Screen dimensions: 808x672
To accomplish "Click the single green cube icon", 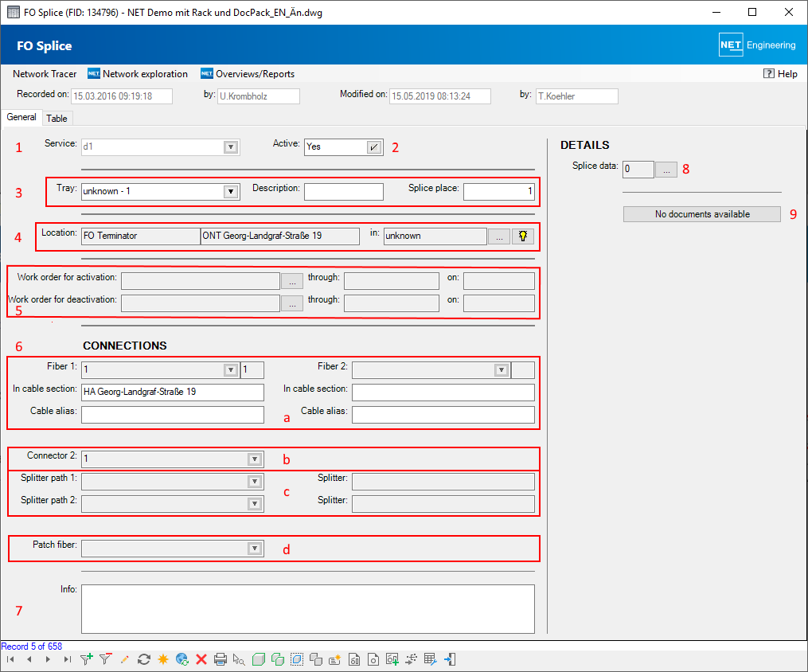I will 258,659.
